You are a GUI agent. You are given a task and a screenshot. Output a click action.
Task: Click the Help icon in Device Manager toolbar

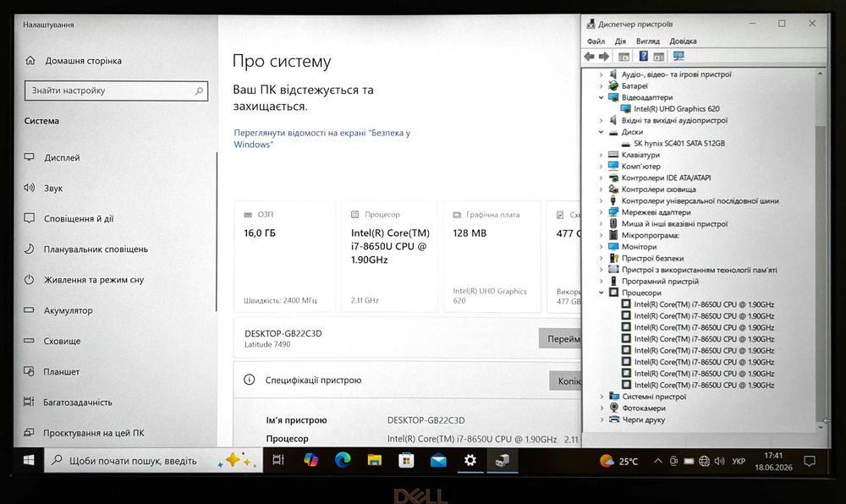pos(643,56)
